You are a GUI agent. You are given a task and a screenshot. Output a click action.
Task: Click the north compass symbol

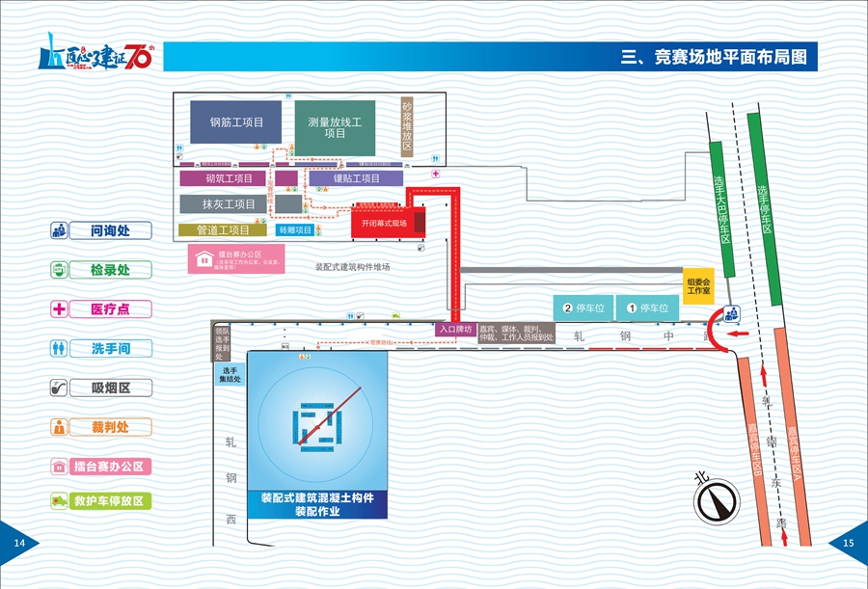tap(717, 499)
